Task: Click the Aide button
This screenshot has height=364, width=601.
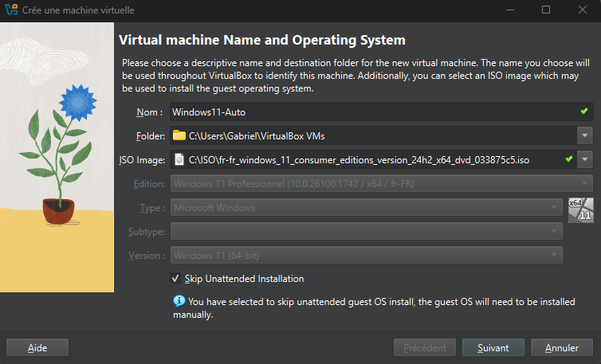Action: (x=37, y=347)
